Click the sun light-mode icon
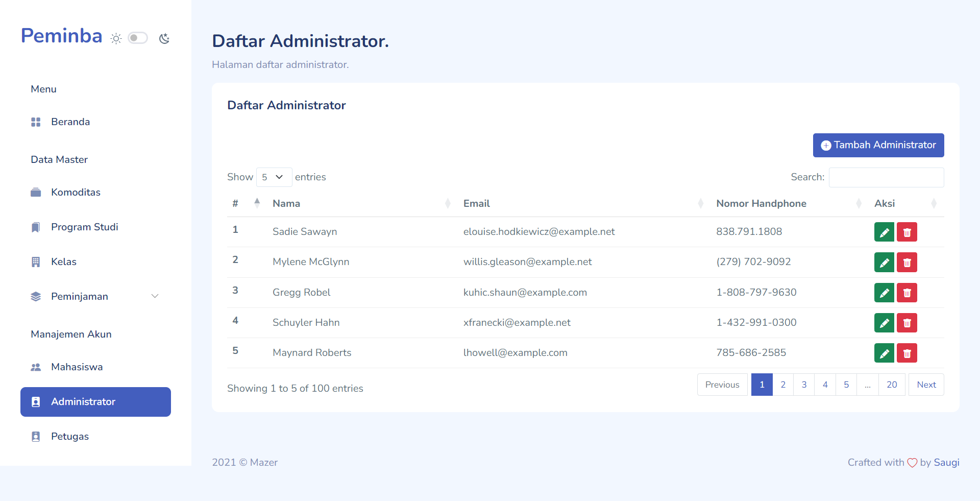Screen dimensions: 980x501 click(x=116, y=38)
